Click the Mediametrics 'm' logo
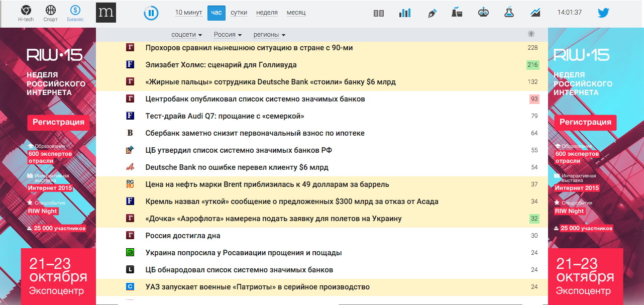644x305 pixels. click(106, 13)
